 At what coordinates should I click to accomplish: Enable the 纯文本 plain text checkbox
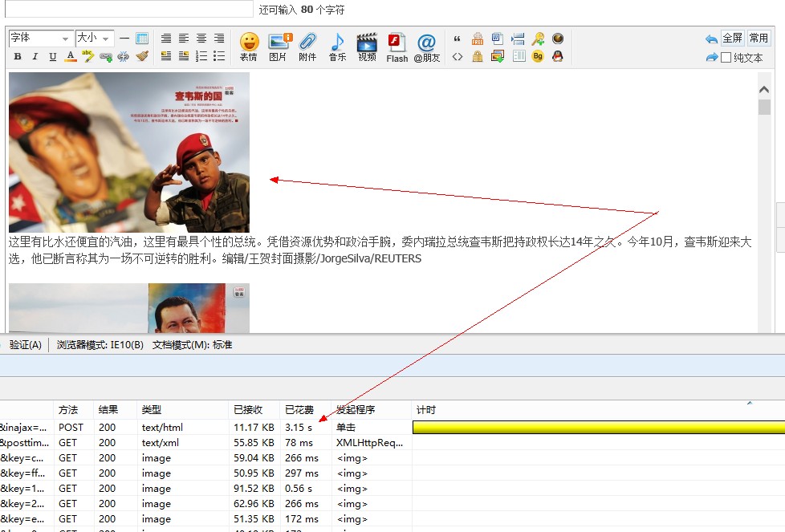point(726,58)
